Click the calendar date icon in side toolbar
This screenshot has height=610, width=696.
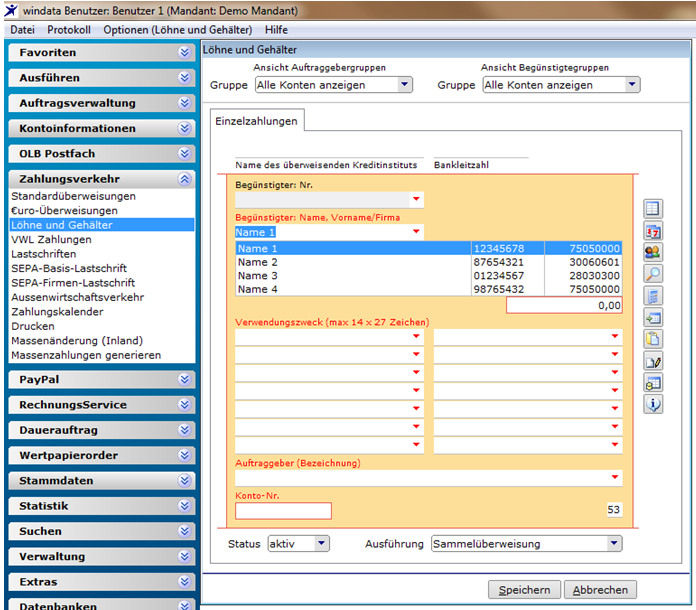(x=652, y=230)
